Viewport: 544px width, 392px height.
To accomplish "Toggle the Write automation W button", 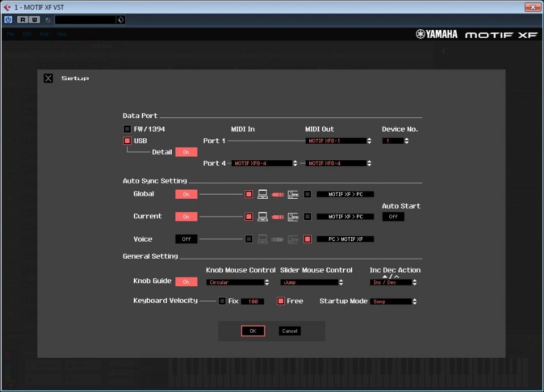I will pos(34,20).
